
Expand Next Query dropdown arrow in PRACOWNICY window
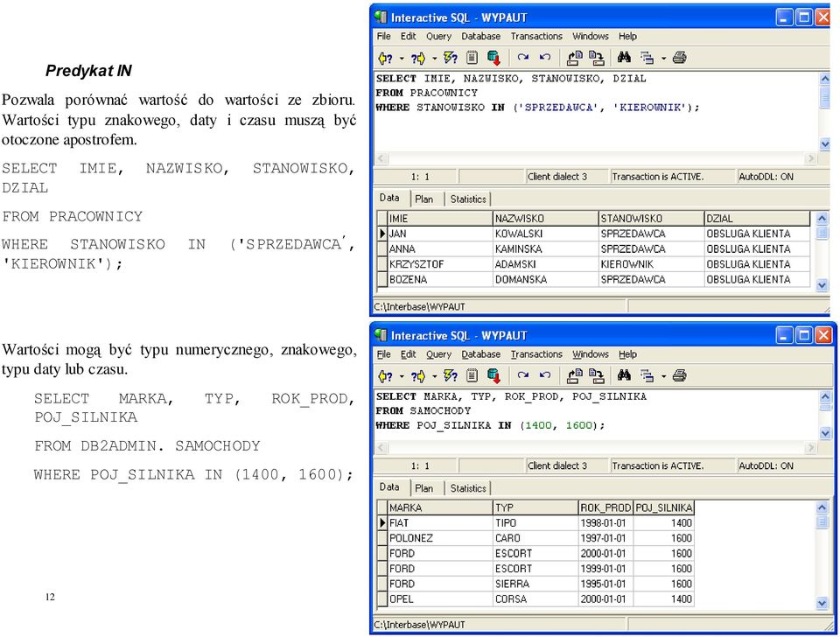coord(435,59)
